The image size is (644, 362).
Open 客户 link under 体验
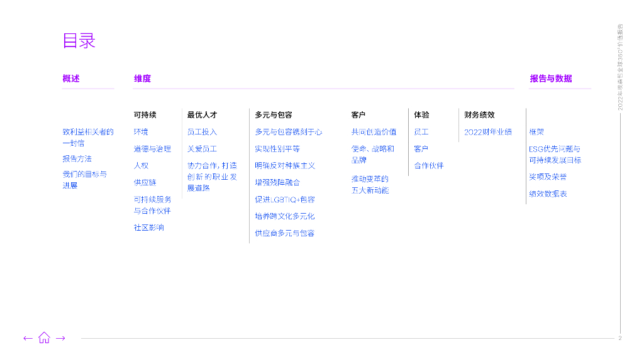tap(421, 148)
